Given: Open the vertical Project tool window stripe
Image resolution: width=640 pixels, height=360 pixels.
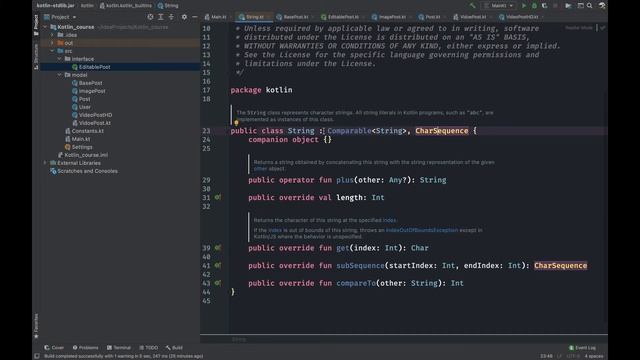Looking at the screenshot, I should click(x=36, y=24).
